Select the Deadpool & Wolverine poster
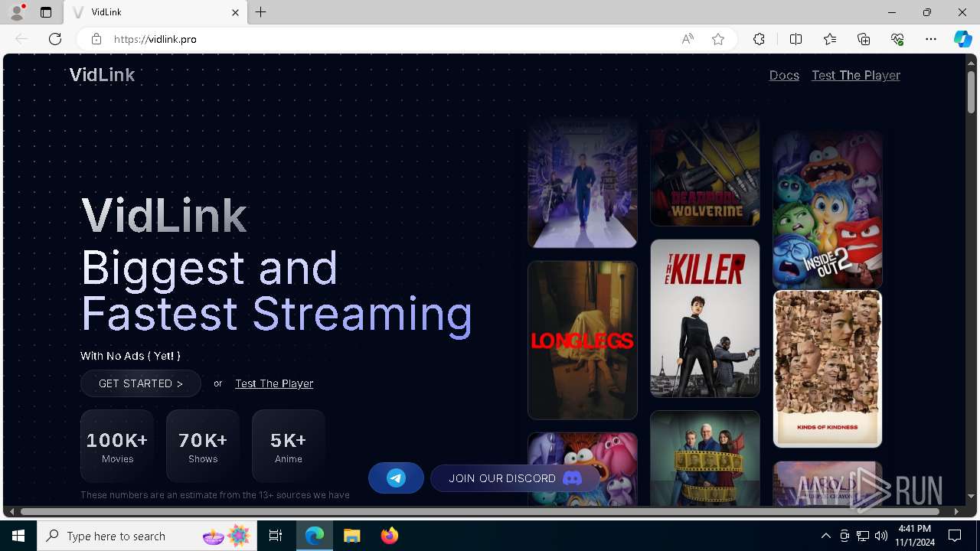Screen dimensions: 980x551 pyautogui.click(x=705, y=172)
